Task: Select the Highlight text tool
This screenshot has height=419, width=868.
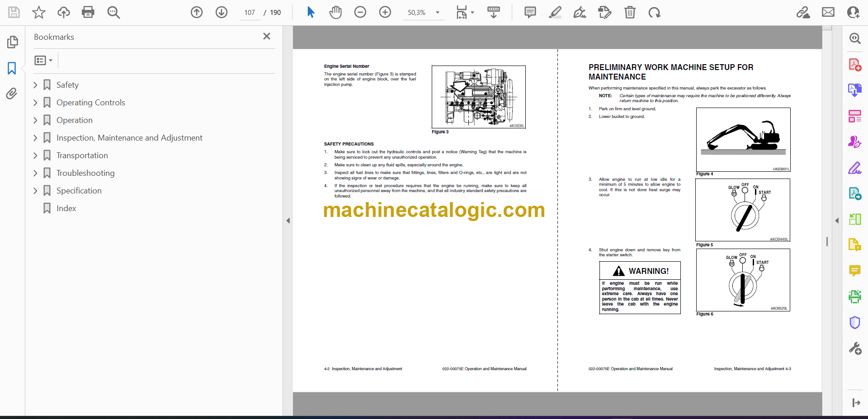Action: (x=555, y=12)
